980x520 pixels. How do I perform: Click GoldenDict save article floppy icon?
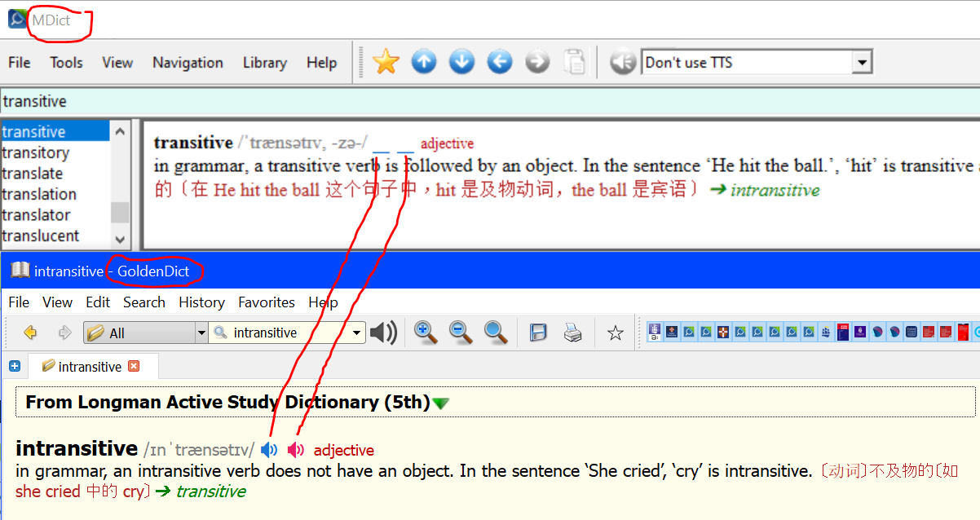538,333
